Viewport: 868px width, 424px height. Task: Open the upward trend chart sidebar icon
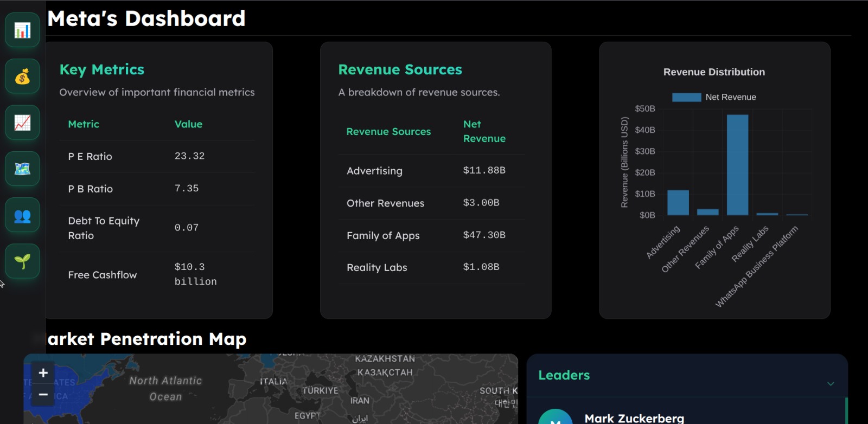[22, 123]
